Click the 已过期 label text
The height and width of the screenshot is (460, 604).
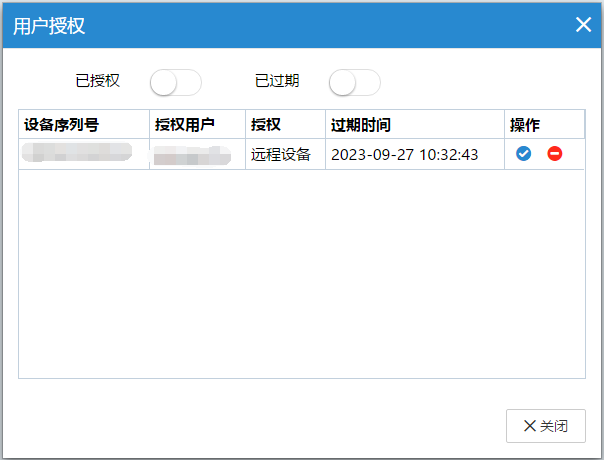click(x=277, y=82)
